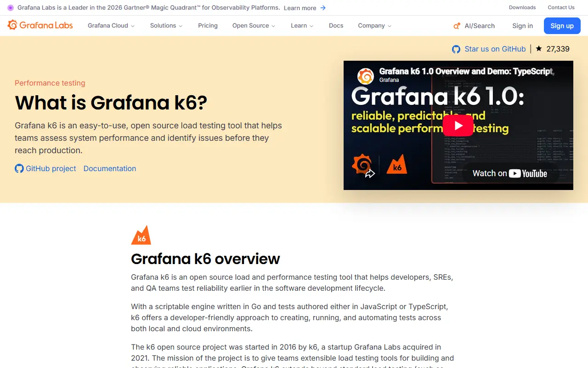Click the video share arrow icon
Image resolution: width=588 pixels, height=368 pixels.
point(370,173)
